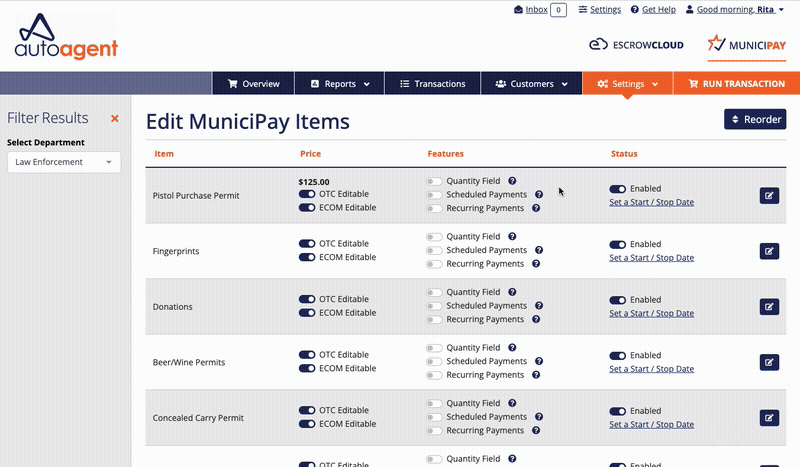
Task: Open edit form for Pistol Purchase Permit
Action: [769, 195]
